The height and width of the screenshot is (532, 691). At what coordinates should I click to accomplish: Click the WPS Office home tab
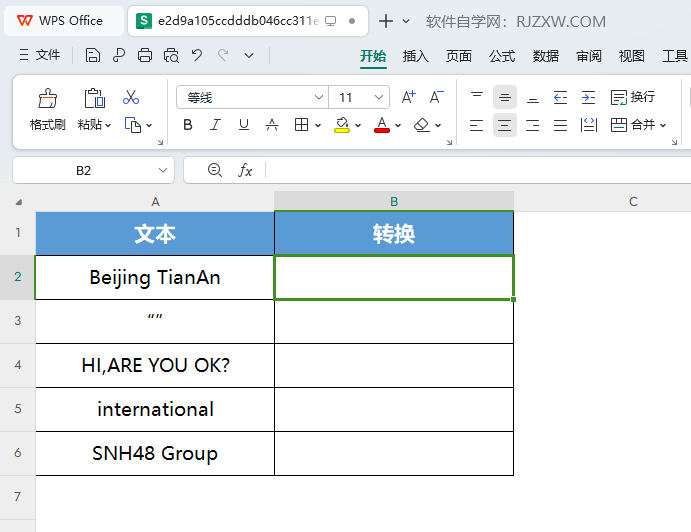[64, 21]
